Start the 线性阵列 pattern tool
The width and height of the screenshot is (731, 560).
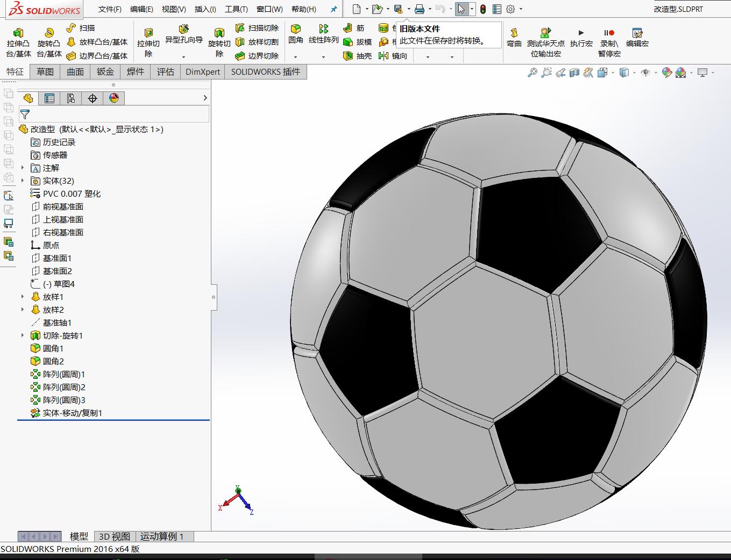[323, 34]
